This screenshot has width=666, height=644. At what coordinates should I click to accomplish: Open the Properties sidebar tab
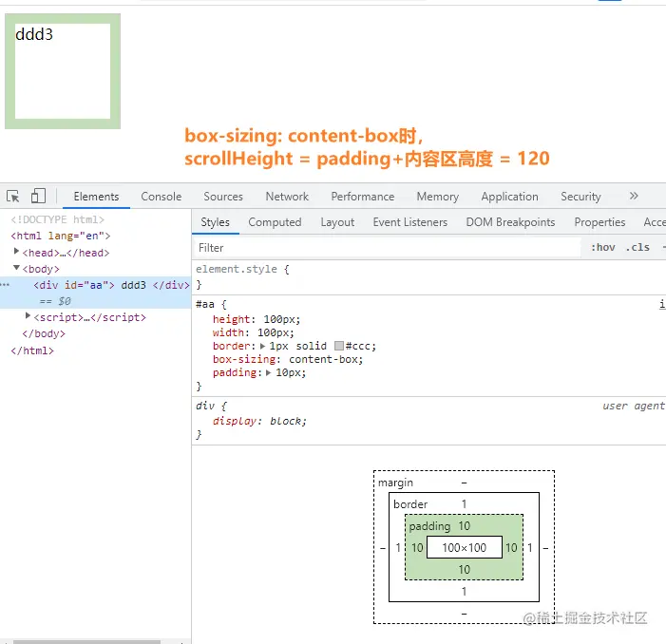[599, 222]
